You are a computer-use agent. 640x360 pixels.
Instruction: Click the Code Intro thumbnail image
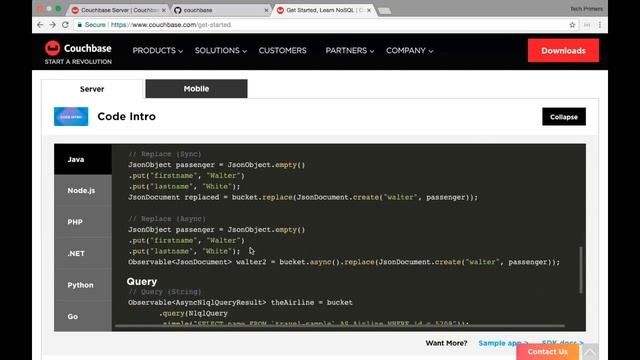point(71,116)
